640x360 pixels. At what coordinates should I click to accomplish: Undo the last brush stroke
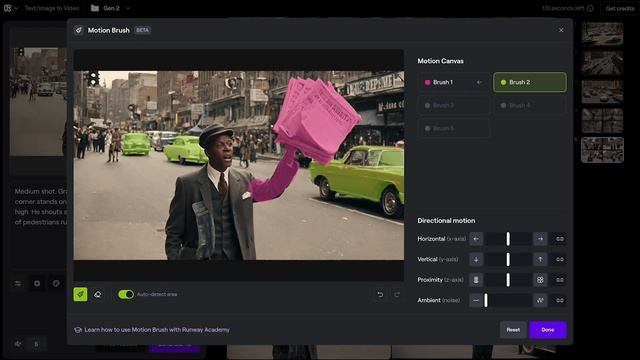click(x=380, y=294)
